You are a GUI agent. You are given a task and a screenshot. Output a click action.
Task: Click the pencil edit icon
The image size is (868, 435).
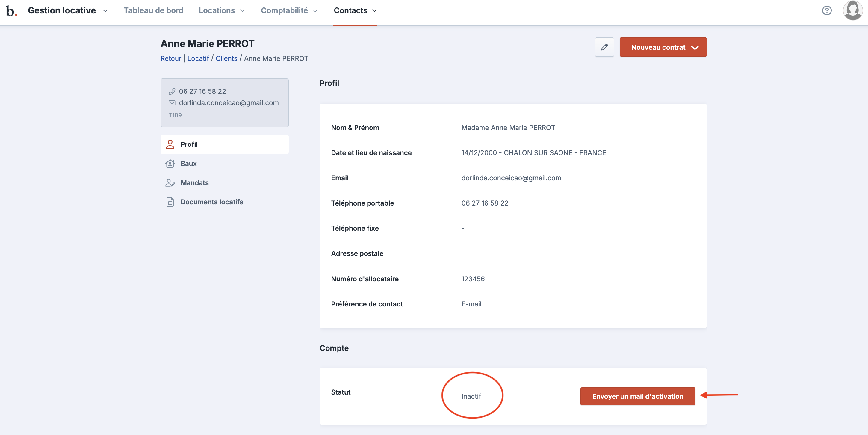click(x=604, y=47)
